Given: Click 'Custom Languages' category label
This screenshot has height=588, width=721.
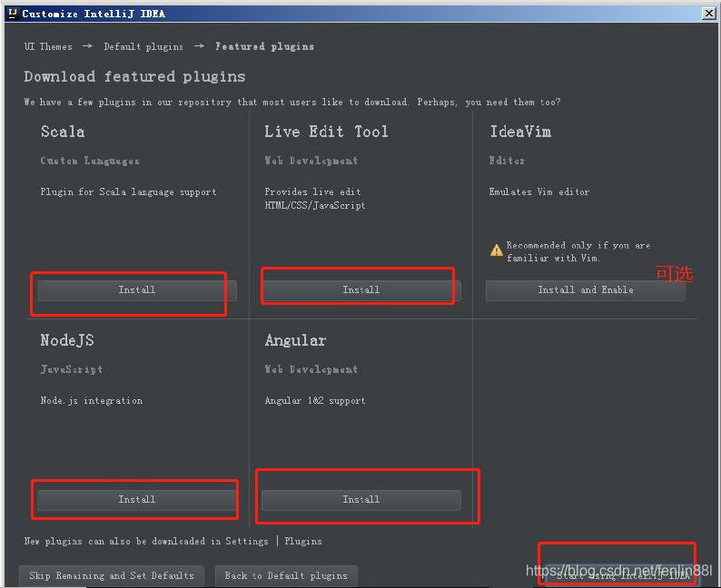Looking at the screenshot, I should click(x=90, y=161).
